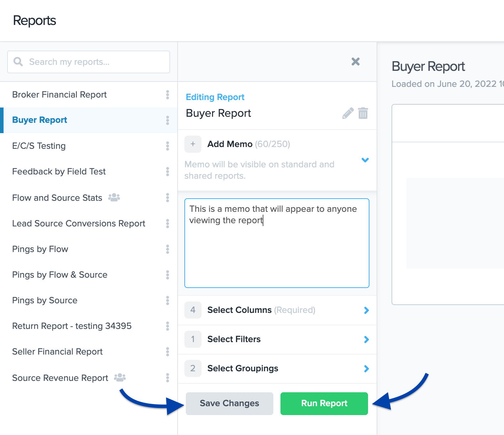Open the three-dot menu for Broker Financial Report
Viewport: 504px width, 435px height.
[167, 95]
